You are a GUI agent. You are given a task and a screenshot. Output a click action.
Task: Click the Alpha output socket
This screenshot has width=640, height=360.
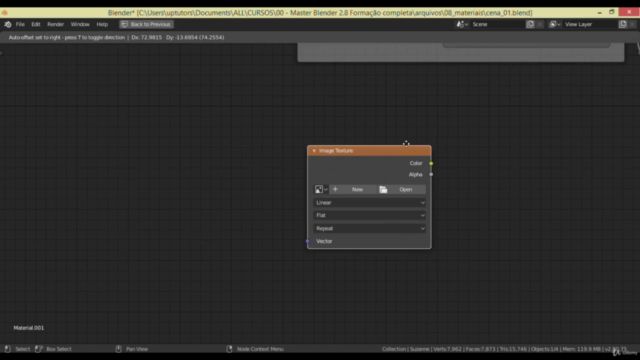pyautogui.click(x=431, y=175)
